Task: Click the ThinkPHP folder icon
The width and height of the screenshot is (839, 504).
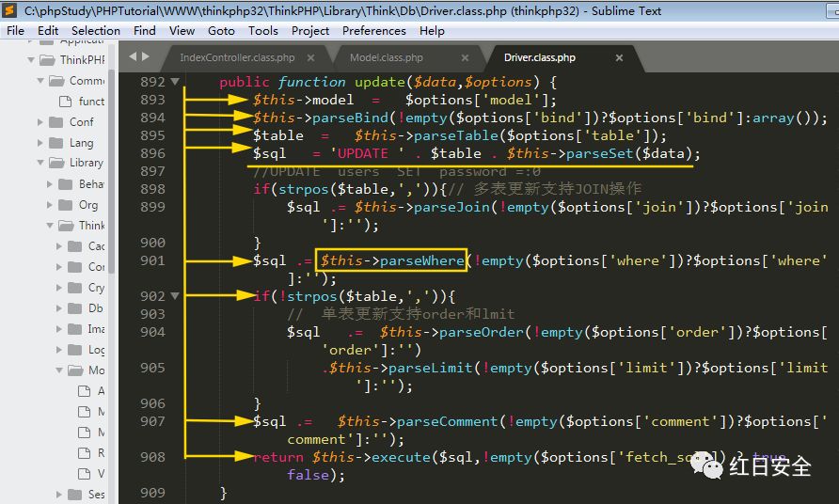Action: pos(47,60)
